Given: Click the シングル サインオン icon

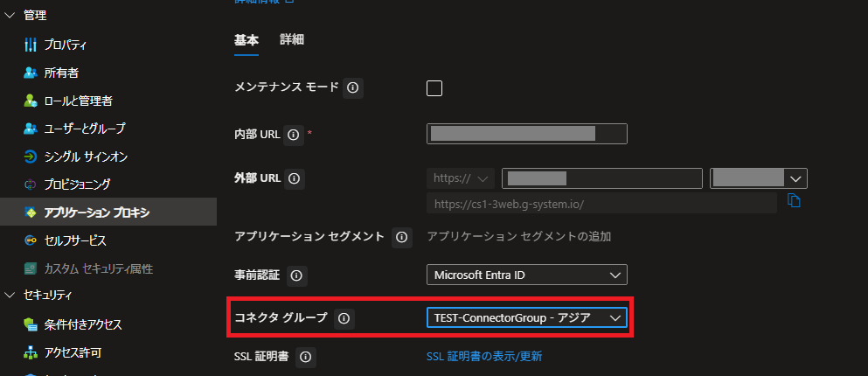Looking at the screenshot, I should click(x=31, y=157).
